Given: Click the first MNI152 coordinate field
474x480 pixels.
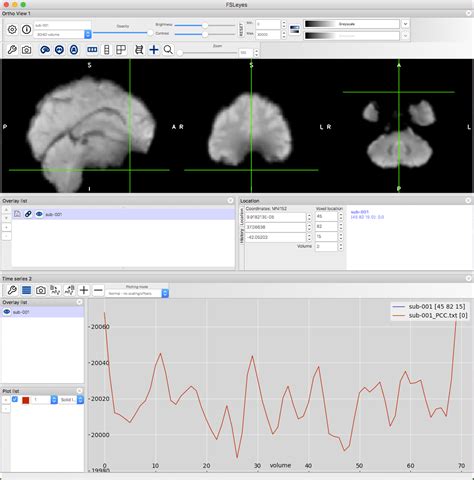Looking at the screenshot, I should pos(275,217).
